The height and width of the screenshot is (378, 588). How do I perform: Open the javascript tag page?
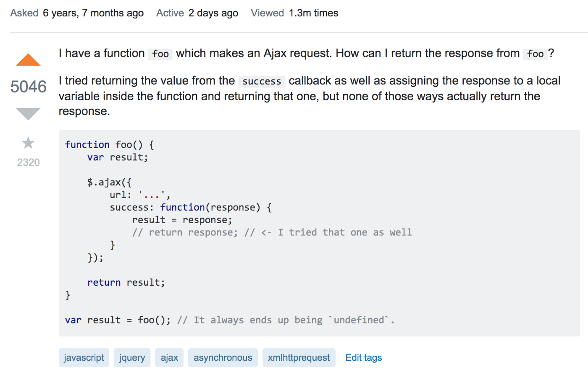pos(84,357)
